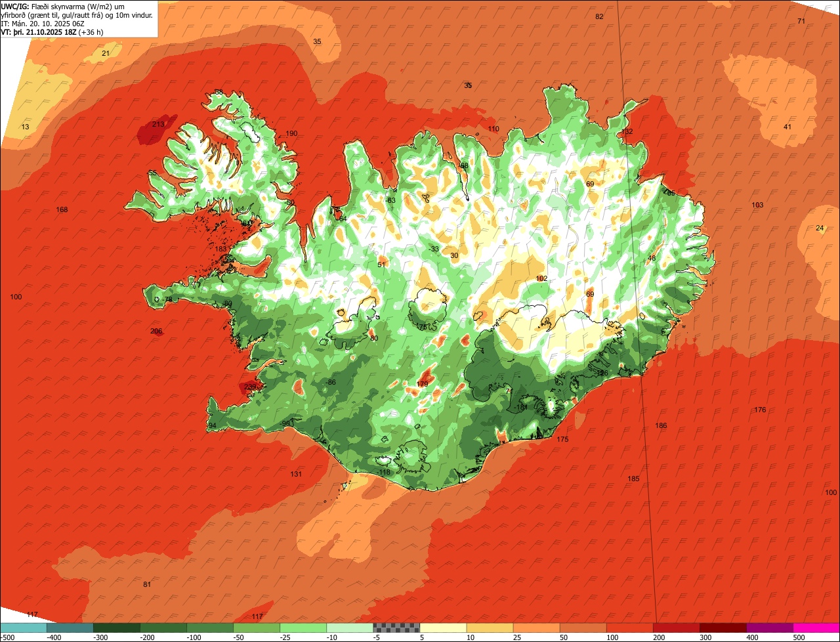Click the value -181 south of Vatnajökull
The height and width of the screenshot is (642, 840).
click(x=521, y=407)
